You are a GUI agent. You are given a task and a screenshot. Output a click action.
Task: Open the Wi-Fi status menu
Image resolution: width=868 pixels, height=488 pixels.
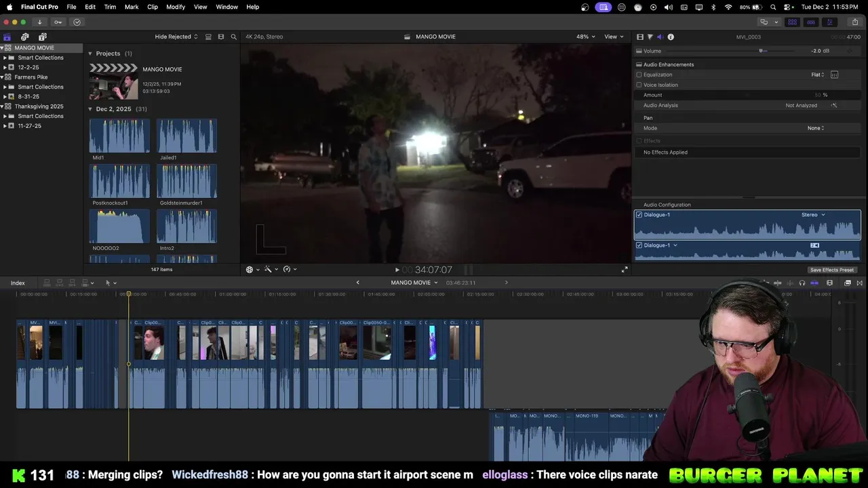(x=728, y=7)
